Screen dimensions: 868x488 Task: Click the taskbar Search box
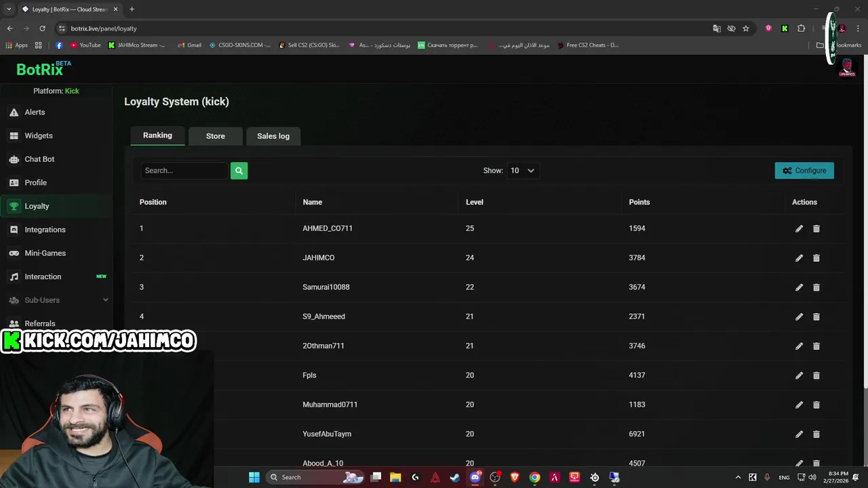pos(315,477)
